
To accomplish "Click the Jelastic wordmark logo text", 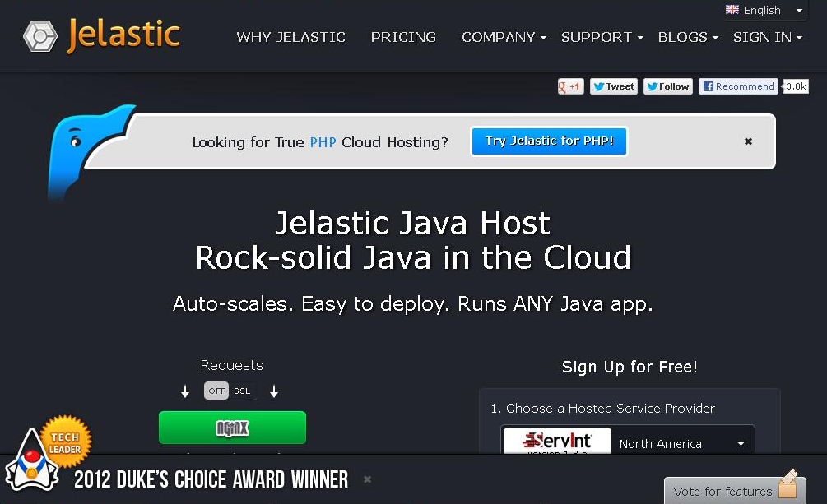I will [124, 35].
